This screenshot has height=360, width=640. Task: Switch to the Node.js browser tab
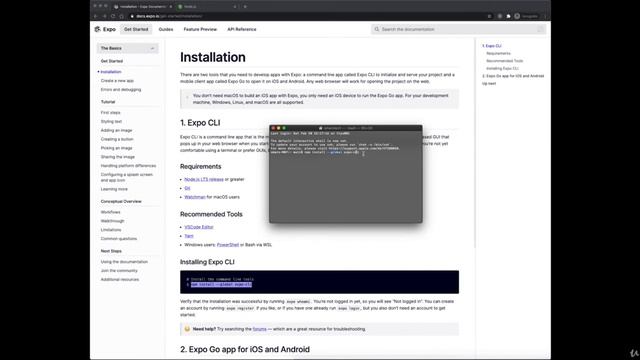(207, 7)
